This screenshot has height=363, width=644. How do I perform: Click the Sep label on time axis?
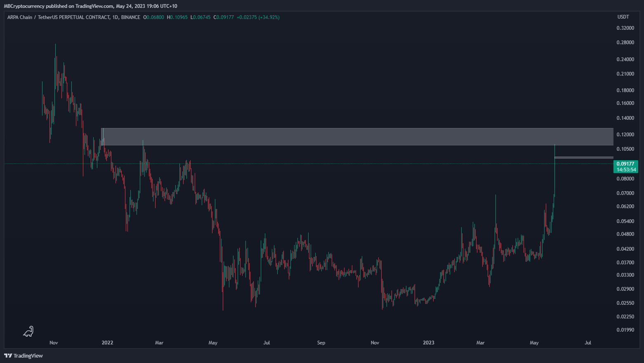point(321,343)
